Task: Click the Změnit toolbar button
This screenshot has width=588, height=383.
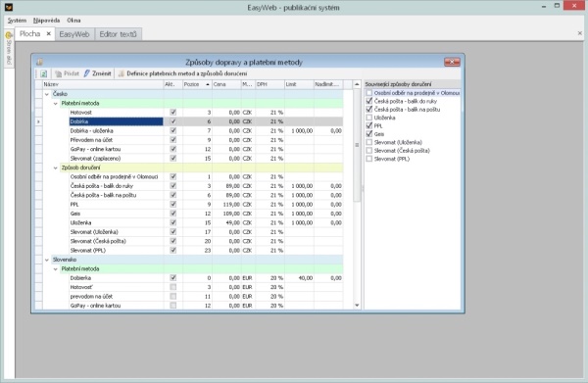Action: [97, 73]
